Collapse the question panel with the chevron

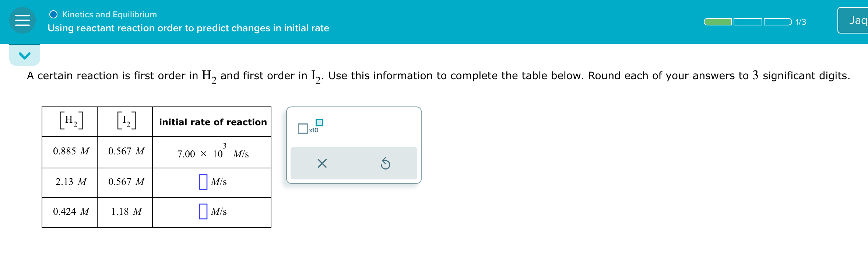pyautogui.click(x=24, y=55)
